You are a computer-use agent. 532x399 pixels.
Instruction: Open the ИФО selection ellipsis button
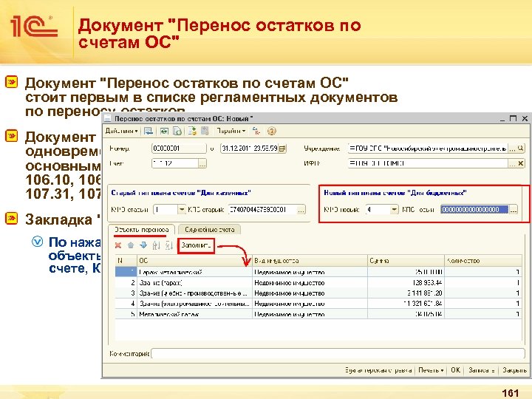pyautogui.click(x=512, y=163)
